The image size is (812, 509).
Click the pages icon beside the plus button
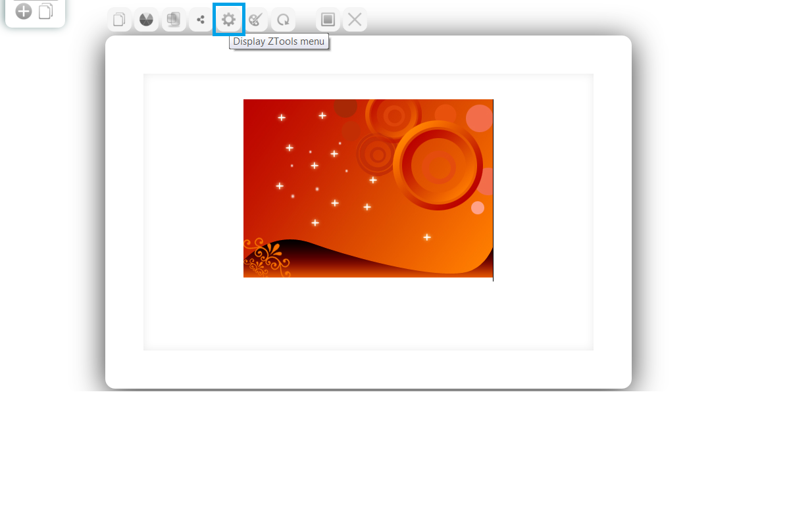click(45, 11)
